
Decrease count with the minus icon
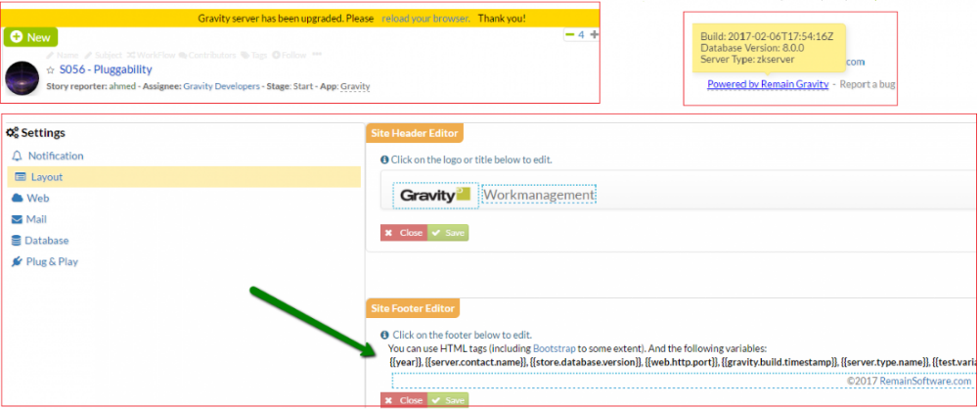569,35
